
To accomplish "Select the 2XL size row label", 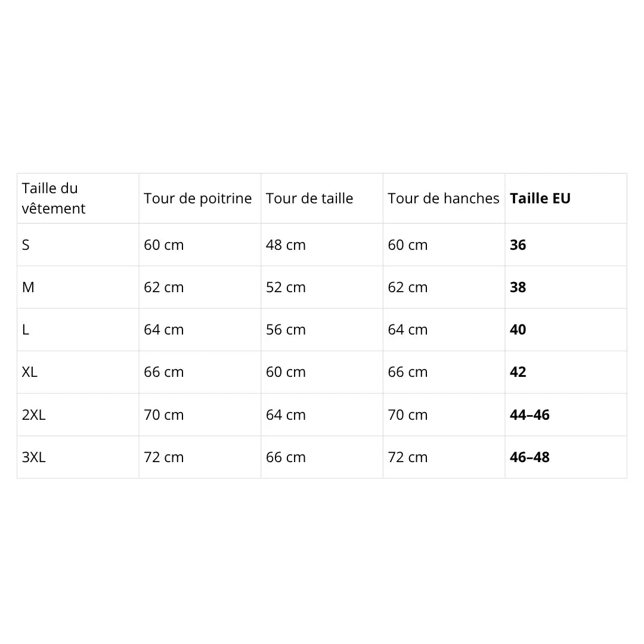I will coord(33,415).
